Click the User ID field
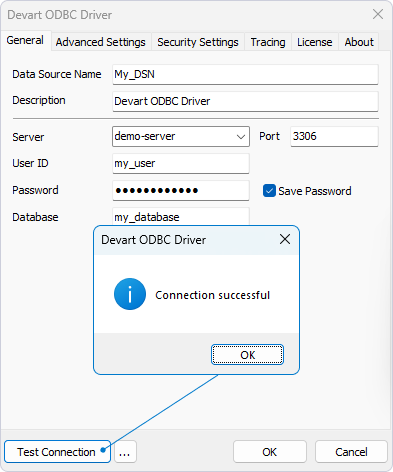The width and height of the screenshot is (393, 472). tap(181, 163)
